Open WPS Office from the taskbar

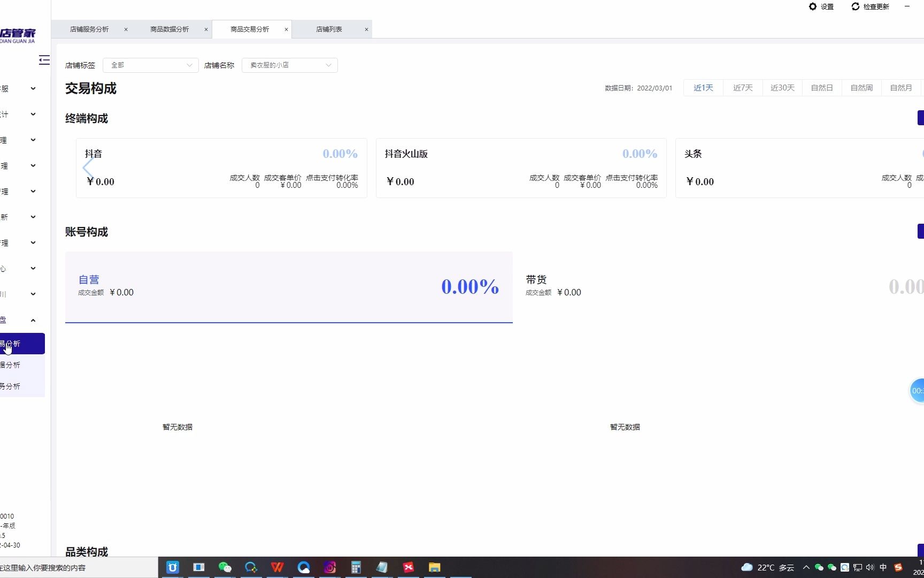(277, 567)
